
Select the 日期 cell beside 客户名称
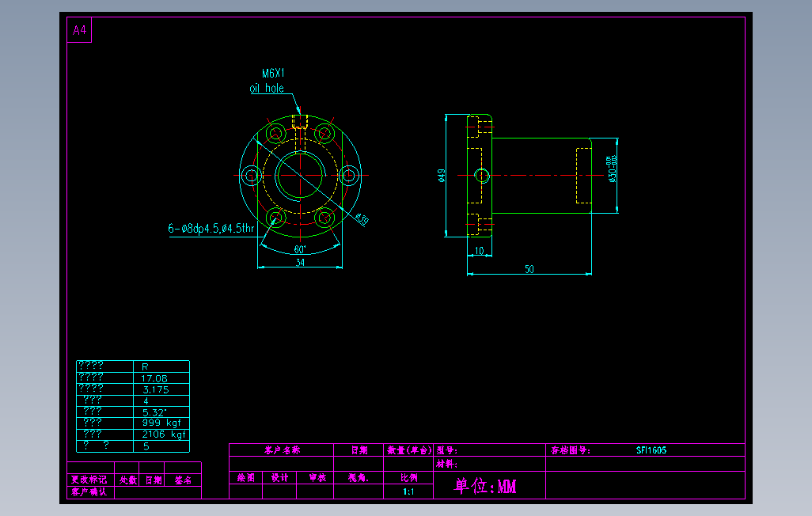(359, 450)
